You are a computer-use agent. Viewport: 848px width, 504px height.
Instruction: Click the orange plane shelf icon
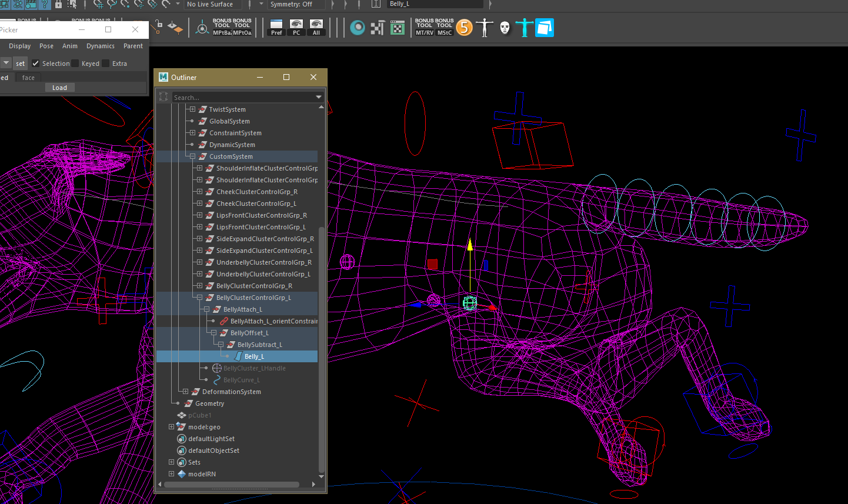point(175,27)
